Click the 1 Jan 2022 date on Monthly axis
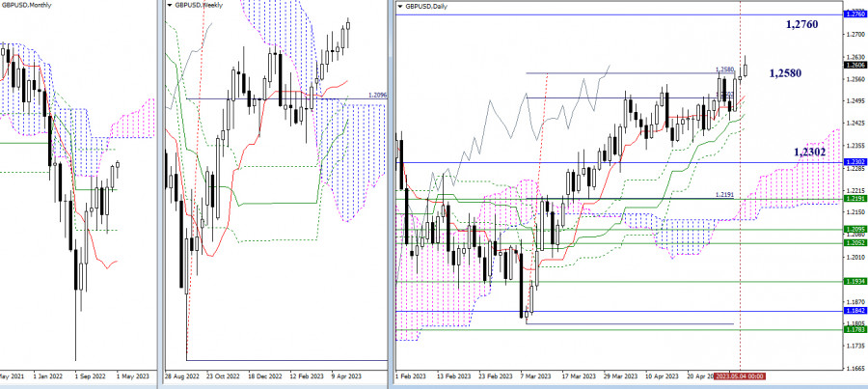Image resolution: width=868 pixels, height=389 pixels. pos(49,375)
